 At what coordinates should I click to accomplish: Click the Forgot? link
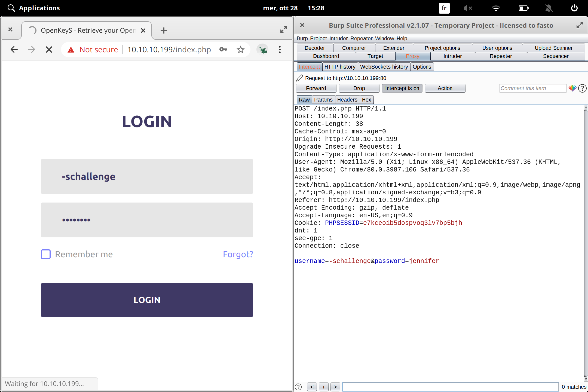point(238,254)
